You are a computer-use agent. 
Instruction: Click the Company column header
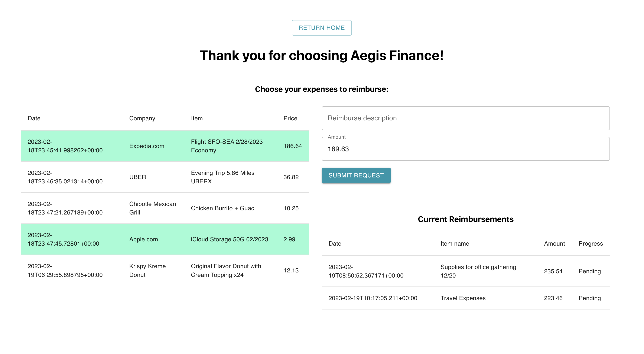coord(142,118)
